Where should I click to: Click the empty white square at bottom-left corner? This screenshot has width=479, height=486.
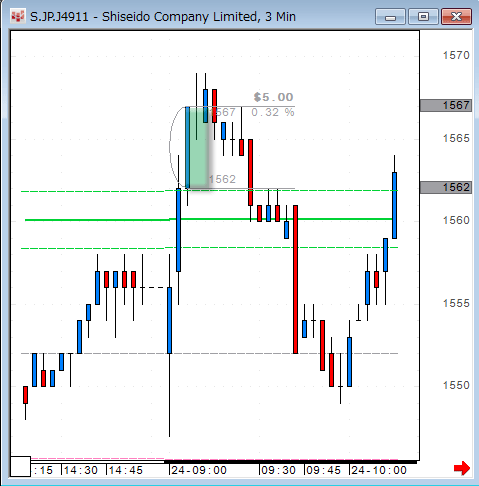tap(20, 467)
